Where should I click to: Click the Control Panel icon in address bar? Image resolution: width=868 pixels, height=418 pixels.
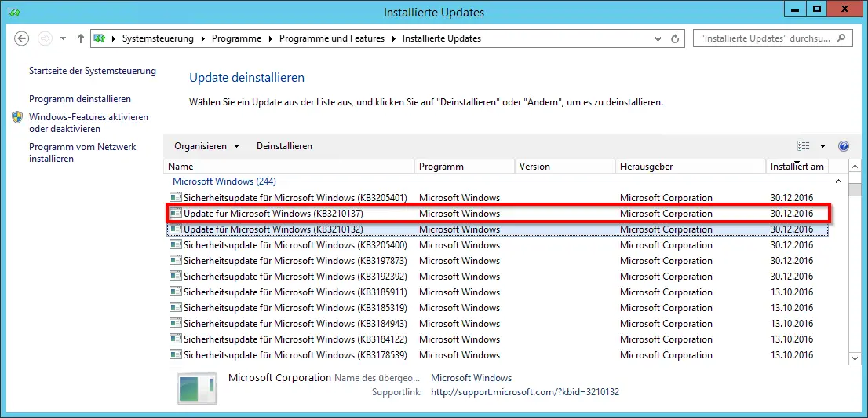pyautogui.click(x=100, y=38)
